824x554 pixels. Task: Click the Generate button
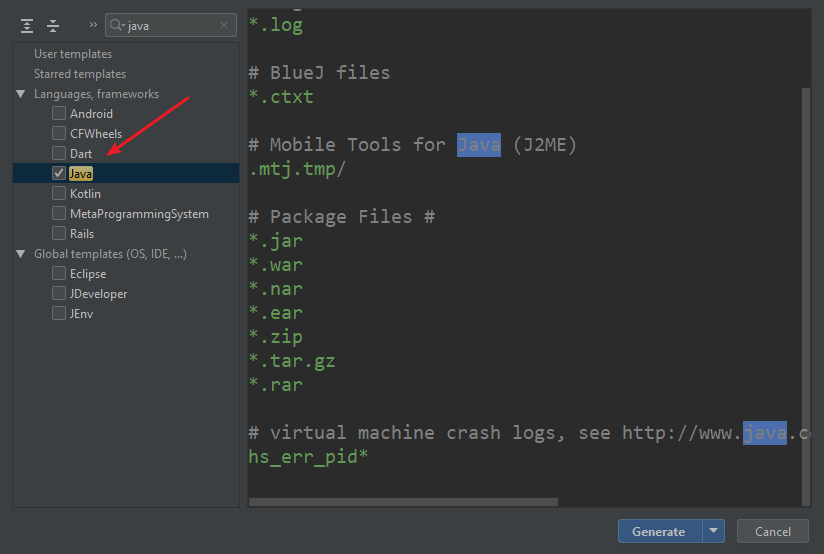coord(660,531)
